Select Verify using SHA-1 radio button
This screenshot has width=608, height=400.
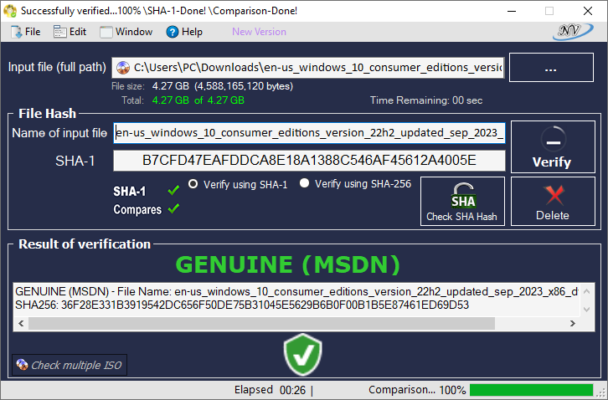pos(193,184)
